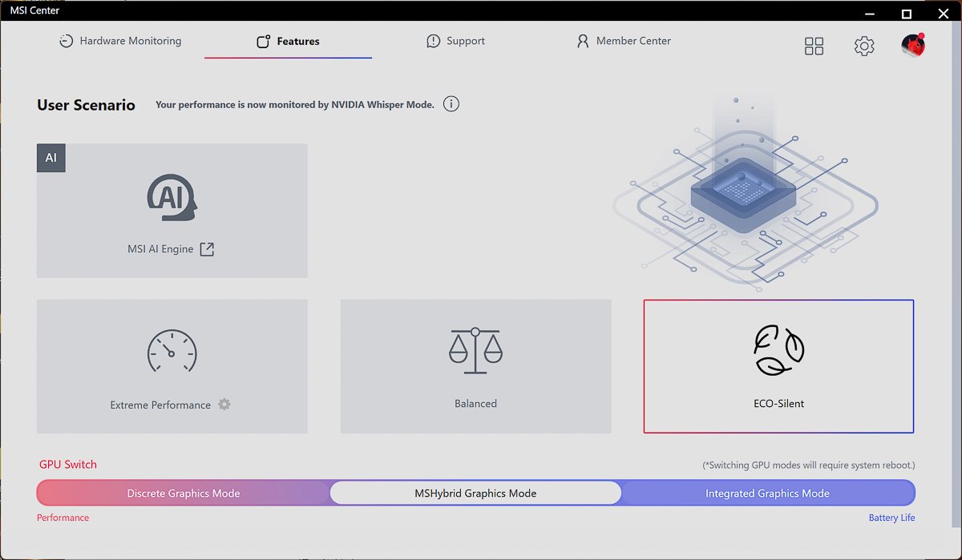Select the ECO-Silent scenario
Image resolution: width=962 pixels, height=560 pixels.
pyautogui.click(x=778, y=366)
